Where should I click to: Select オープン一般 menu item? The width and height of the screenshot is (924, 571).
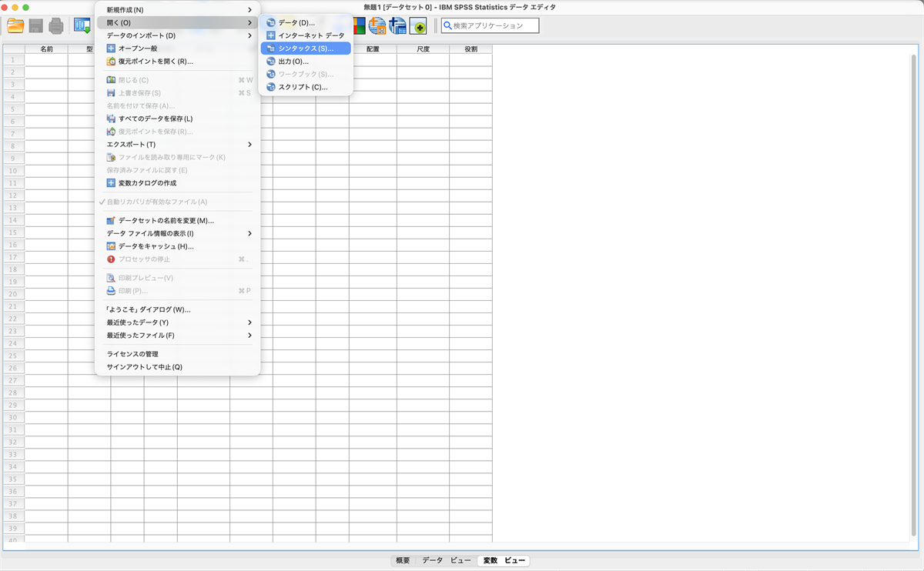[x=177, y=48]
